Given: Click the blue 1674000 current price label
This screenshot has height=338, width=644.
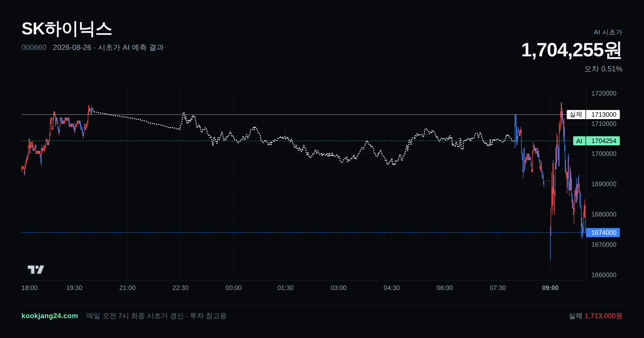Looking at the screenshot, I should point(603,233).
